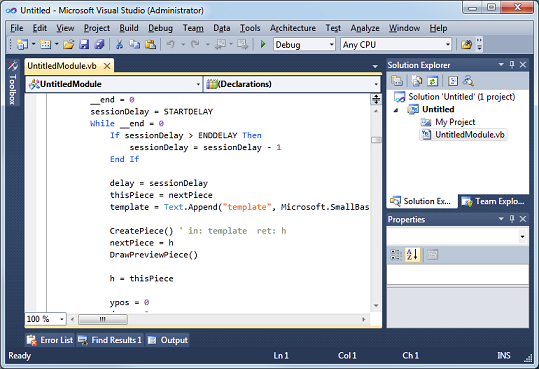Open the Tools menu
The image size is (539, 369).
click(250, 28)
